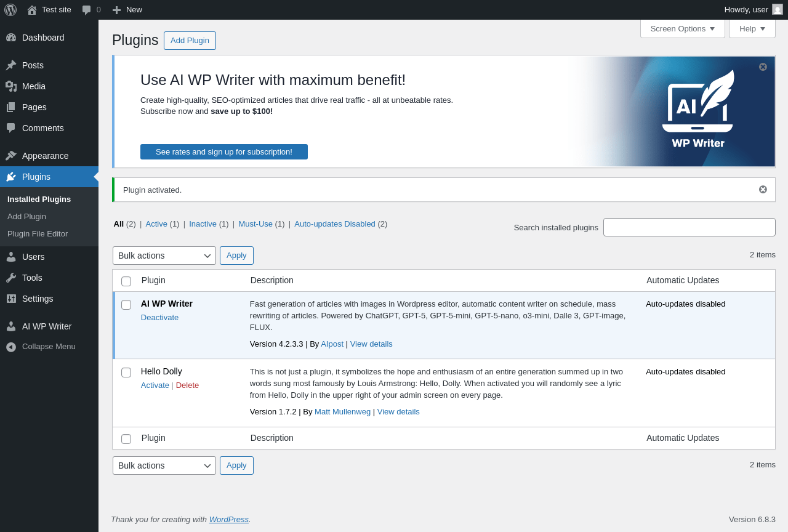Open Add Plugin submenu item
Screen dimensions: 788x532
click(x=26, y=216)
